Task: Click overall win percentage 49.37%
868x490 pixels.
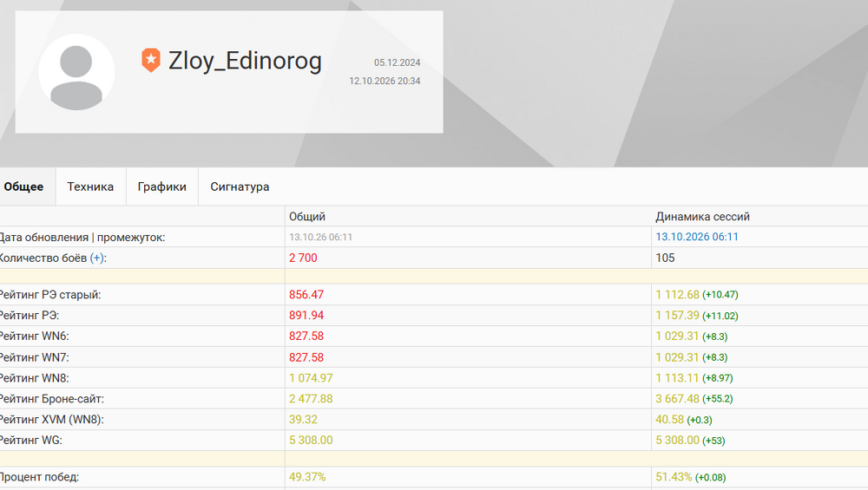Action: click(x=307, y=477)
